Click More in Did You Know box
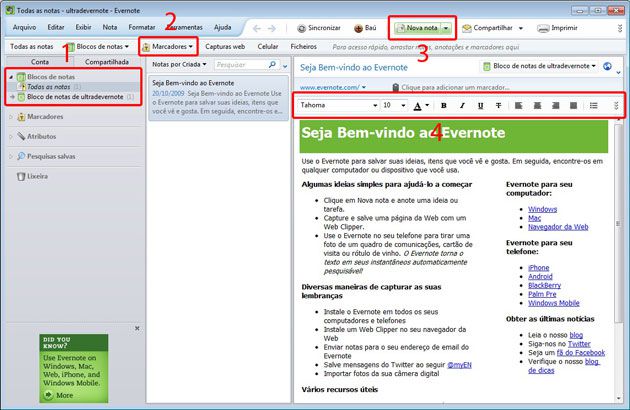The height and width of the screenshot is (410, 630). [59, 395]
